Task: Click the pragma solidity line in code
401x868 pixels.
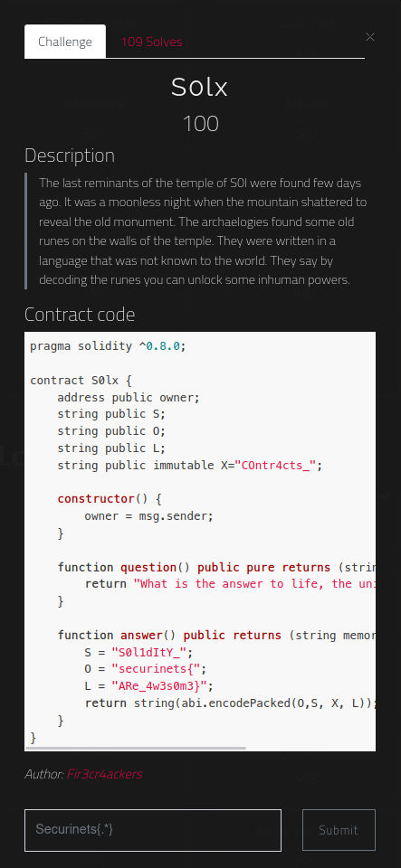Action: tap(108, 346)
